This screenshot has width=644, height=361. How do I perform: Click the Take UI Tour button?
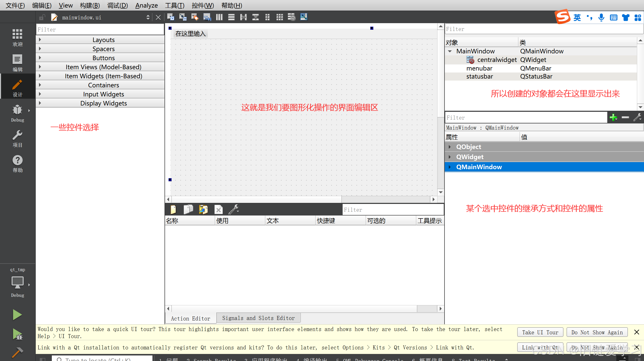[x=540, y=332]
